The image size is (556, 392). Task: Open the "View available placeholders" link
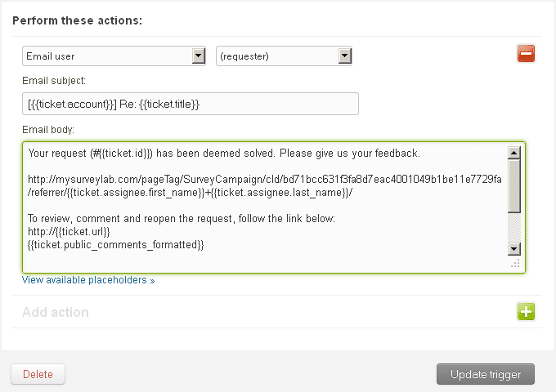[88, 280]
